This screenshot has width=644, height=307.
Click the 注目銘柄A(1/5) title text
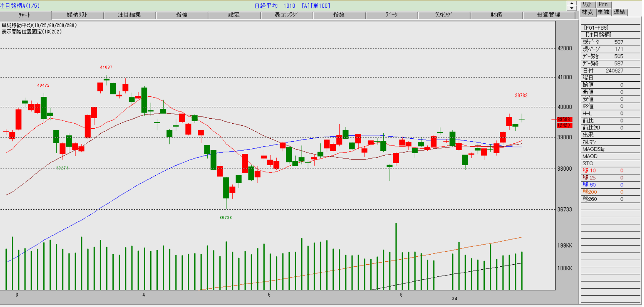tap(20, 6)
